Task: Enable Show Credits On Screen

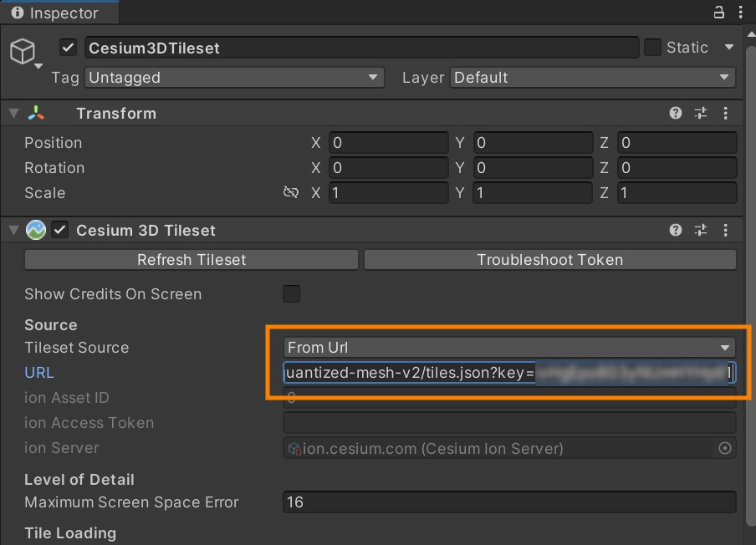Action: coord(291,294)
